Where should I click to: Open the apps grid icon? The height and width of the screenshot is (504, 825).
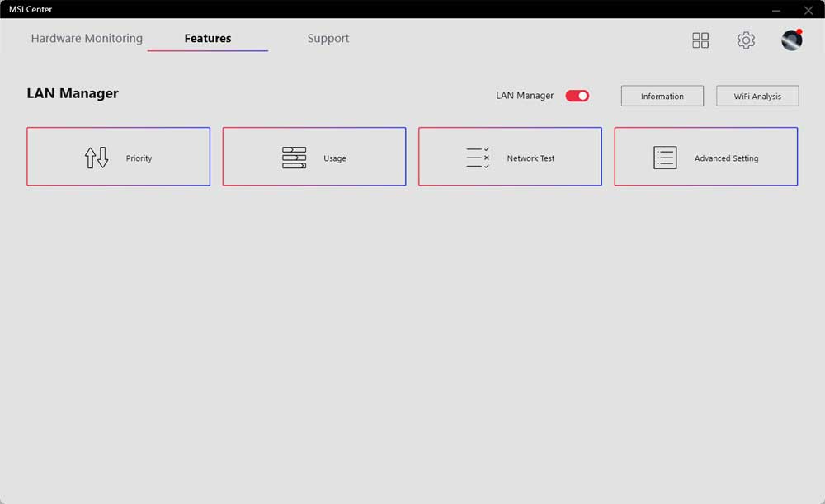700,40
